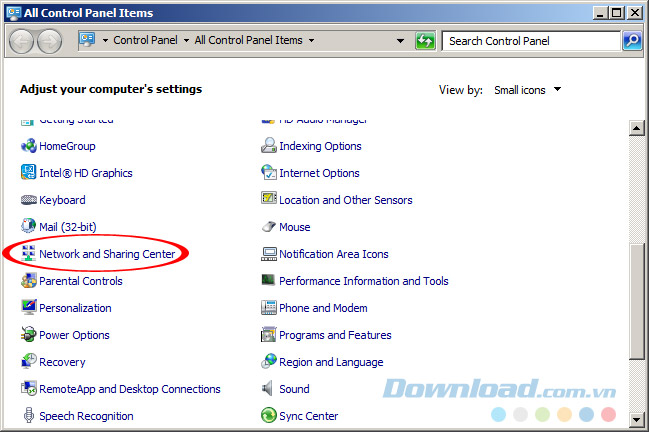This screenshot has width=649, height=432.
Task: Expand the address bar history dropdown arrow
Action: (400, 41)
